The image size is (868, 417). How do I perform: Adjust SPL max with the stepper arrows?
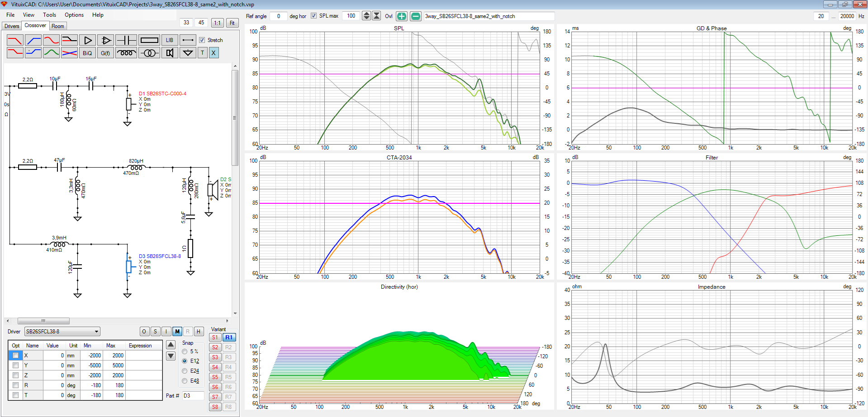coord(366,16)
